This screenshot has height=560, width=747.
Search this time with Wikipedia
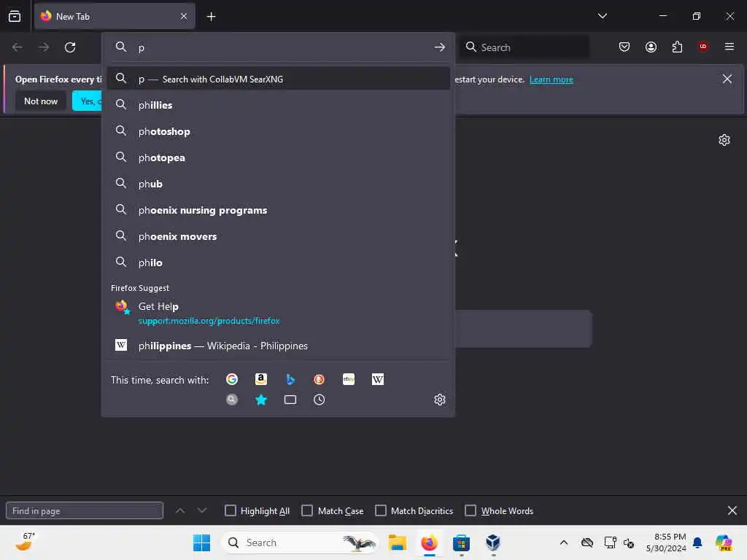coord(378,379)
